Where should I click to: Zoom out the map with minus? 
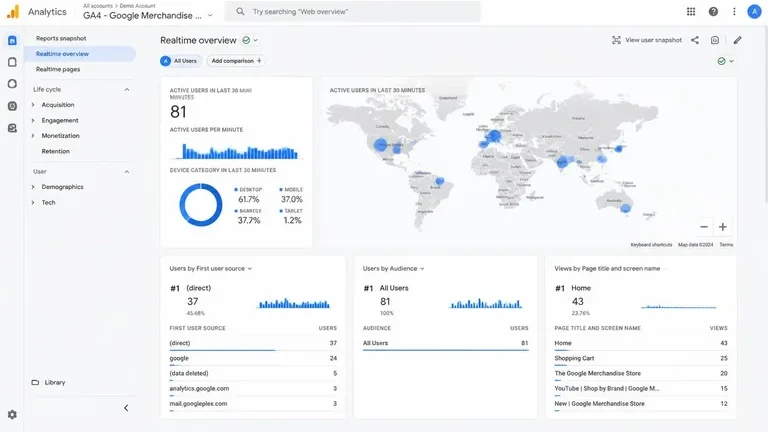(x=704, y=227)
